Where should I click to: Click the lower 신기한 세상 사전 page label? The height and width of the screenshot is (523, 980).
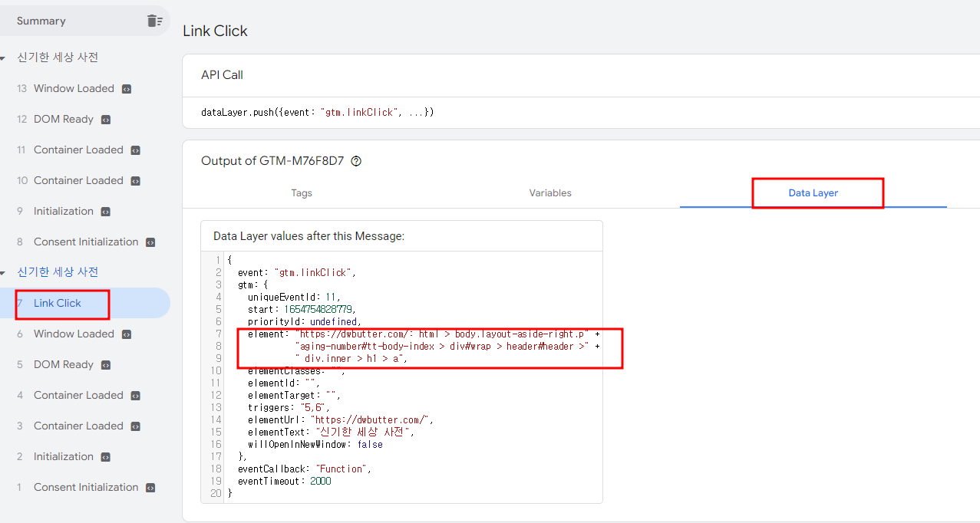58,272
